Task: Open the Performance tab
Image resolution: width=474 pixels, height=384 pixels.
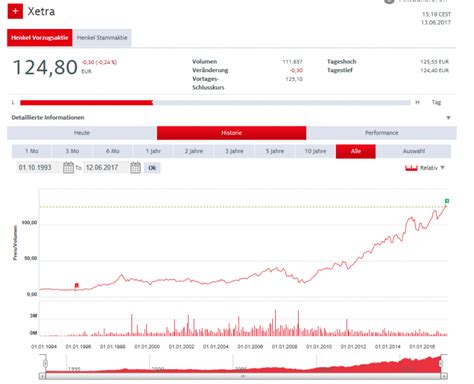Action: pyautogui.click(x=382, y=133)
